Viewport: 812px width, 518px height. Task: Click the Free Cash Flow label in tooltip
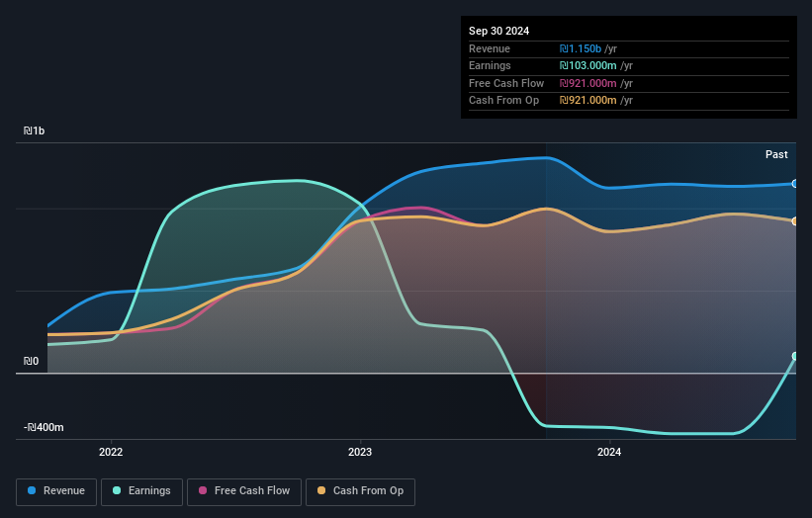pos(506,83)
